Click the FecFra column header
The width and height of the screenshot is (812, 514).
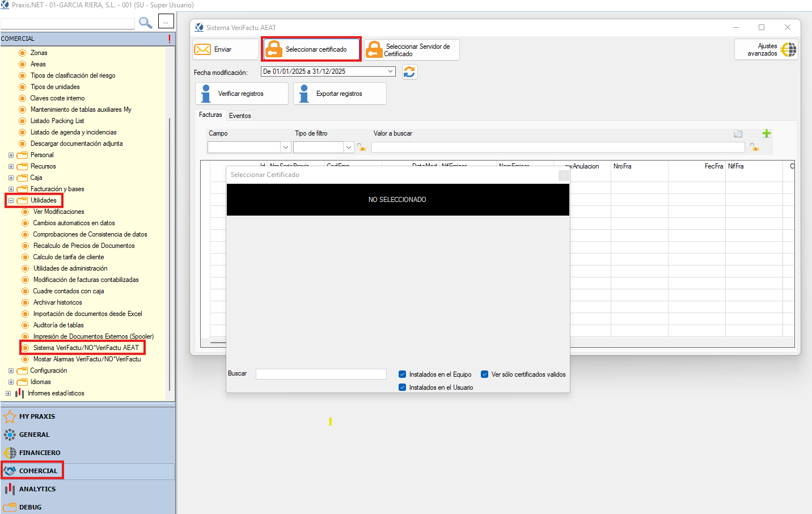697,166
